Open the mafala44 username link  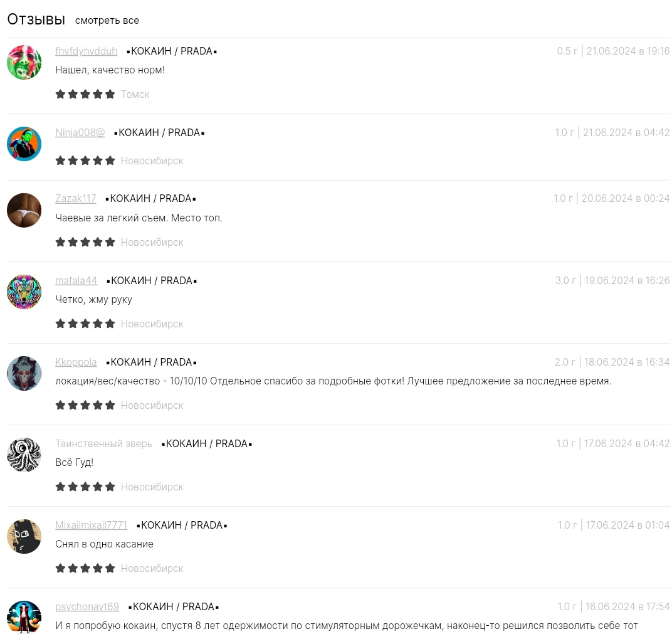(x=76, y=280)
